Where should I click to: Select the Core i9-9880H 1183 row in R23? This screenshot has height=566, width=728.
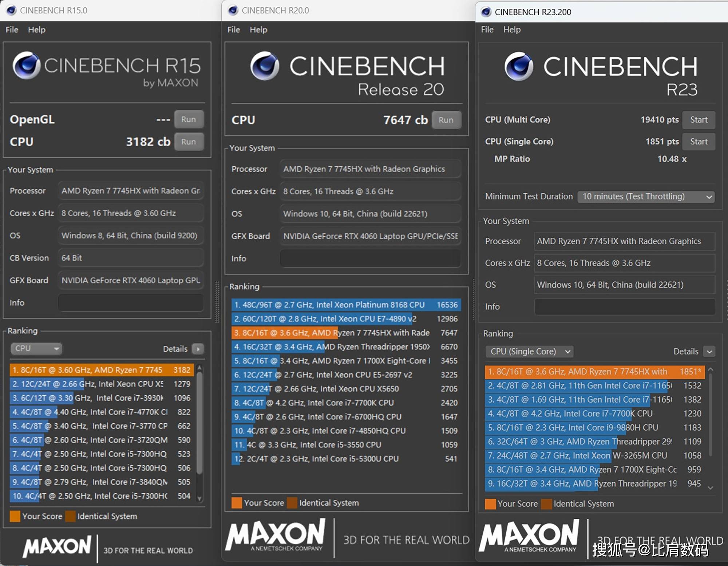pos(595,428)
